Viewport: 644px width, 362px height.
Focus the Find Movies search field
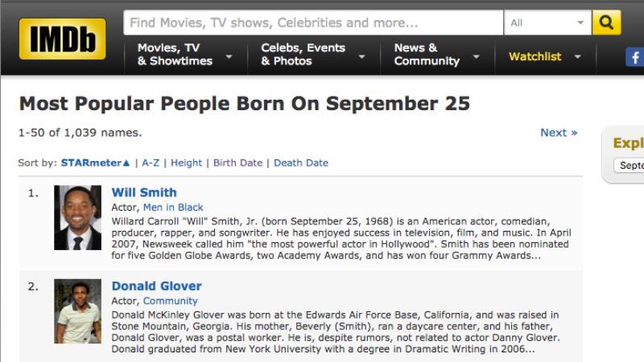click(x=313, y=23)
